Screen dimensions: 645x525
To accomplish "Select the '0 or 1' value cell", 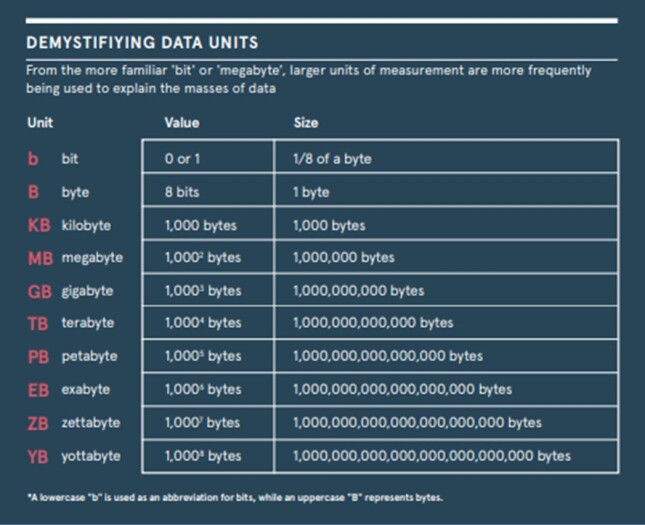I will (208, 157).
